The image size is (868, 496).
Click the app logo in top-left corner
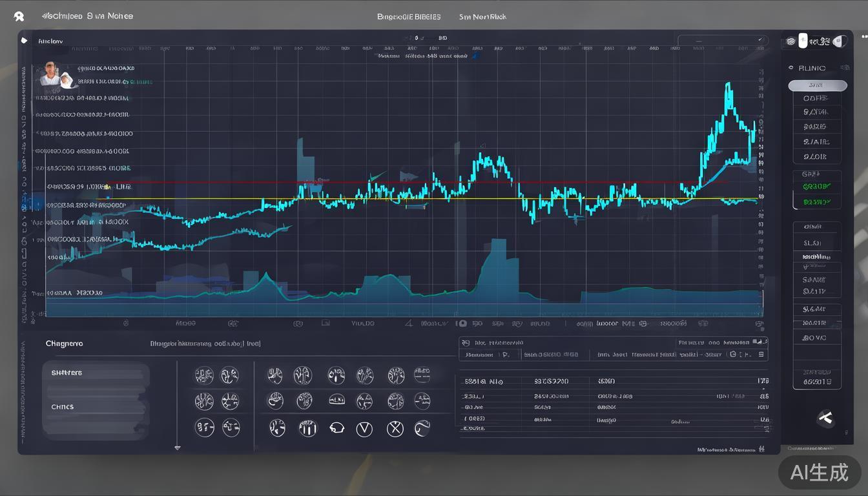(x=19, y=16)
